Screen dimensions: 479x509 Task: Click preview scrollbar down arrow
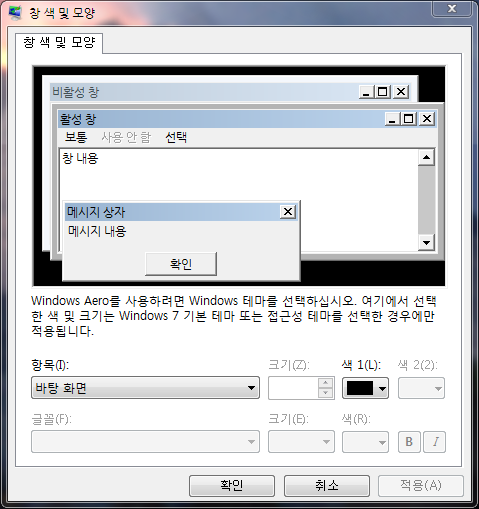[426, 243]
